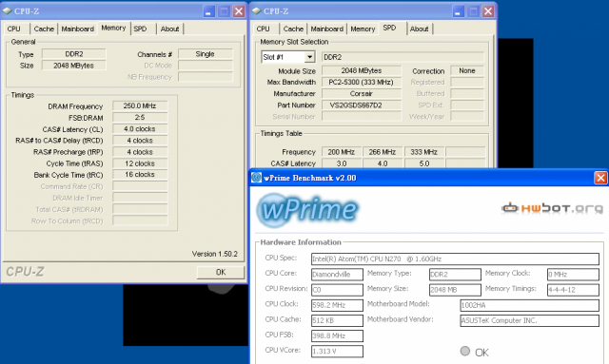The width and height of the screenshot is (609, 364).
Task: Click the CPU Revision C0 field
Action: pos(337,290)
